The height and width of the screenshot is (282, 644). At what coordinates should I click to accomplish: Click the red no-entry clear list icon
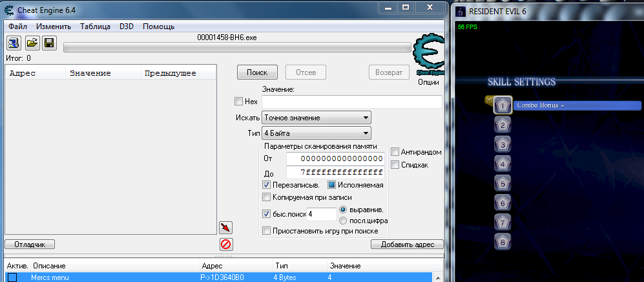click(226, 244)
